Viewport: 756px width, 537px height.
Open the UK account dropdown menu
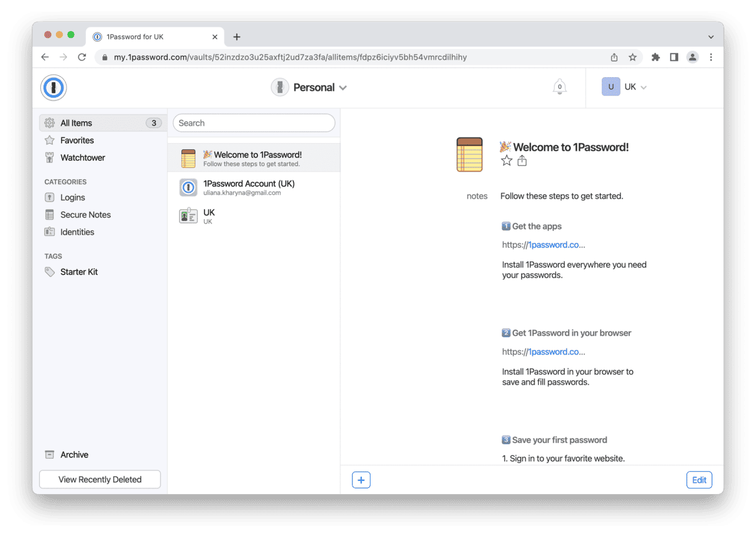pos(643,87)
